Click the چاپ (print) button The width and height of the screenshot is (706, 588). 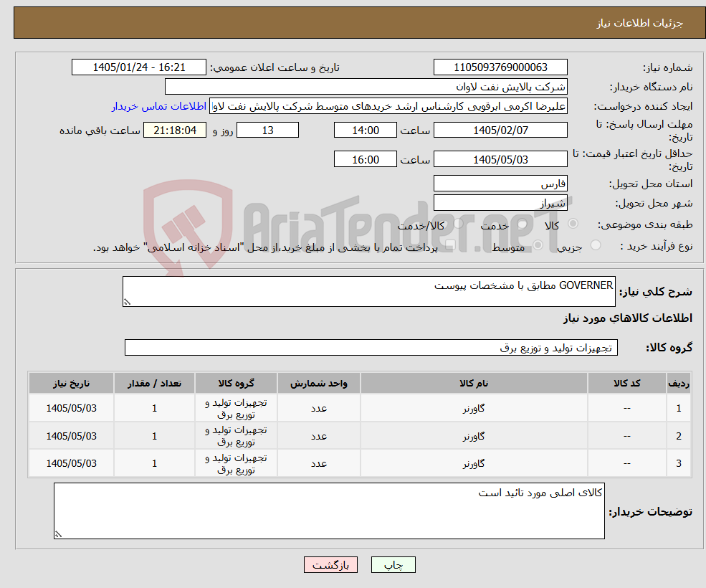[x=393, y=564]
